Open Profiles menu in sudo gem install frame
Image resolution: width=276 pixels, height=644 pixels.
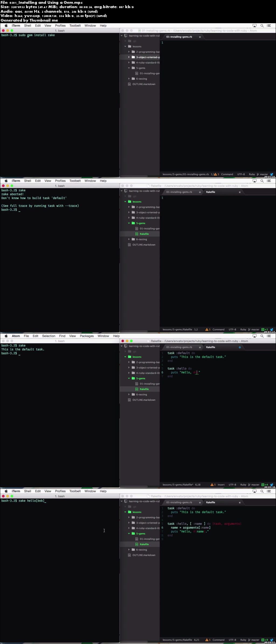60,26
